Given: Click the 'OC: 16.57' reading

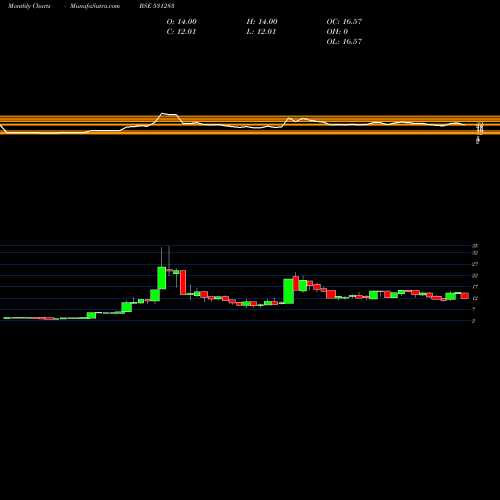Looking at the screenshot, I should tap(344, 22).
